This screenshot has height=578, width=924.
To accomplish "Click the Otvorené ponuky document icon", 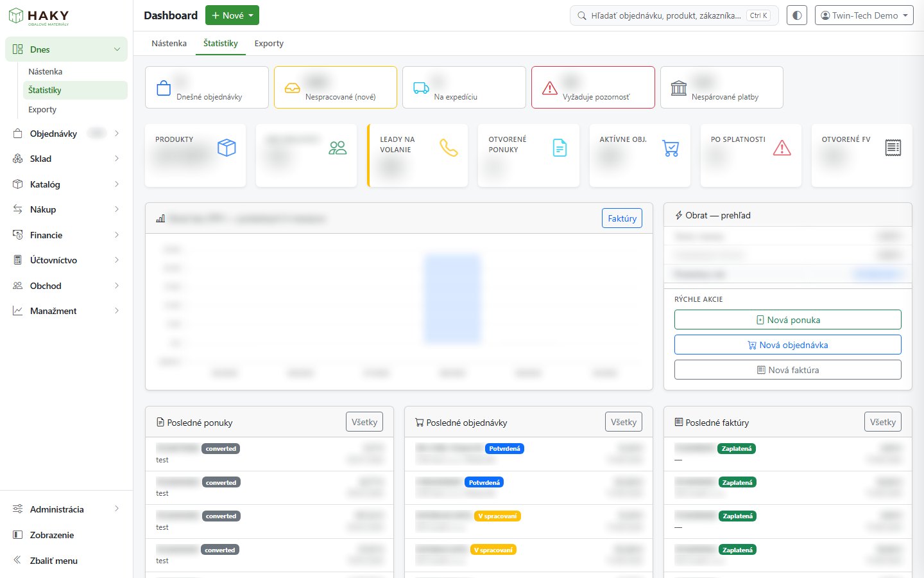I will pyautogui.click(x=560, y=148).
